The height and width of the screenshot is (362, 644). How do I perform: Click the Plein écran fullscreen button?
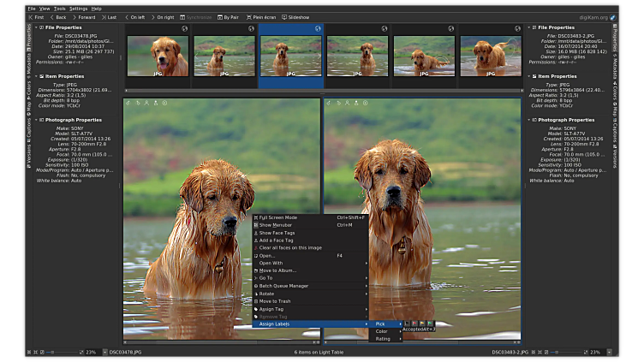coord(261,17)
